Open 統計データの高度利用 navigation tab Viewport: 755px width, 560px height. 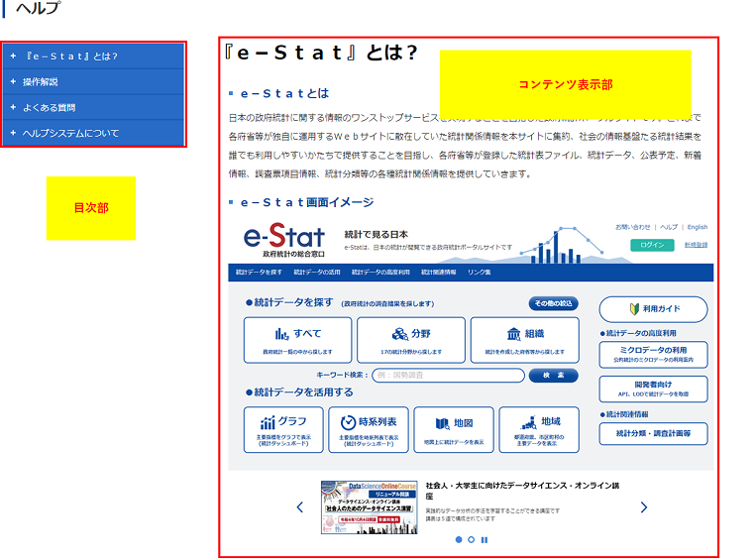(x=380, y=272)
